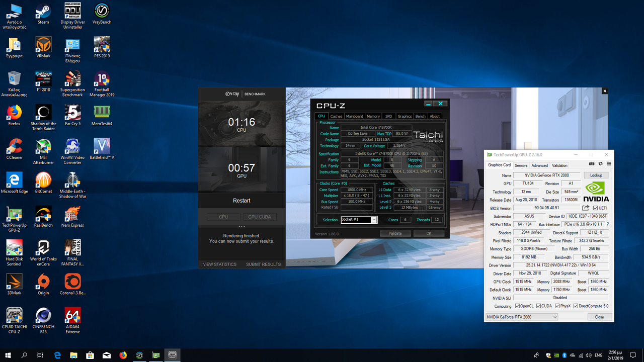Click BIOS export share icon in GPU-Z

[x=586, y=208]
